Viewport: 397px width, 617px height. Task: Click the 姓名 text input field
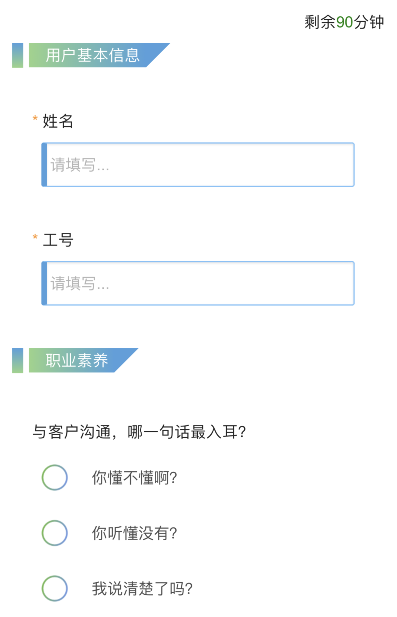pos(198,164)
